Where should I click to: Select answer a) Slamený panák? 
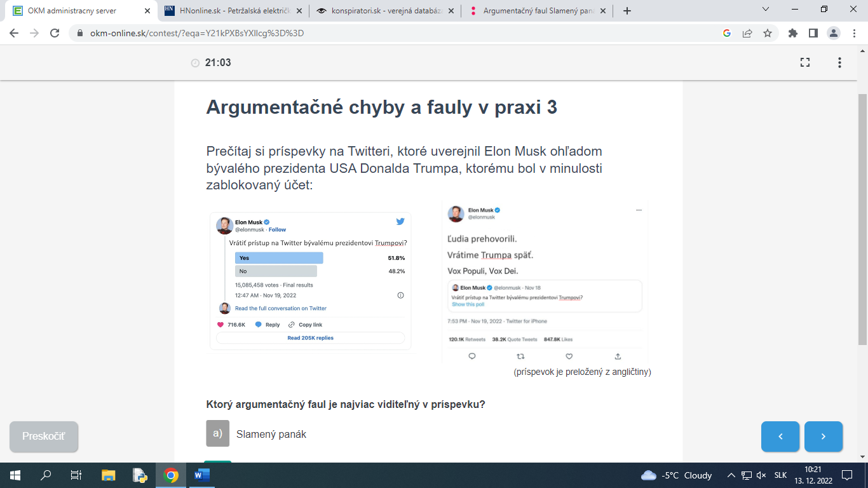257,434
